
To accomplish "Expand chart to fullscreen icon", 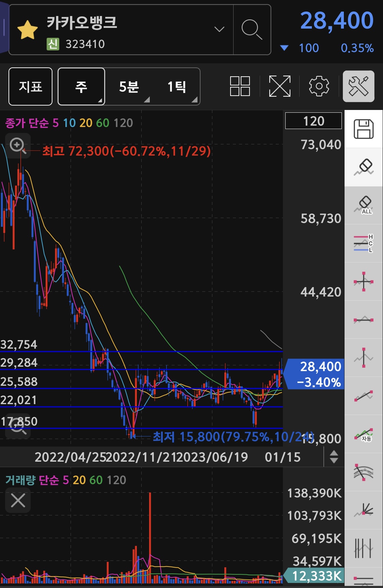I will point(280,86).
